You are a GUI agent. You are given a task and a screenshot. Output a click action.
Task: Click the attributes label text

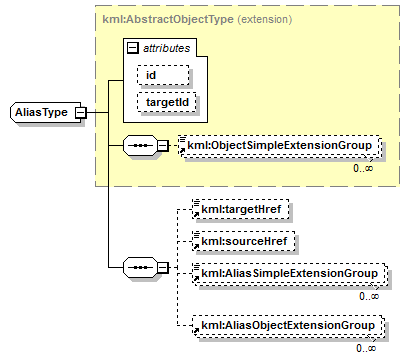pos(167,48)
